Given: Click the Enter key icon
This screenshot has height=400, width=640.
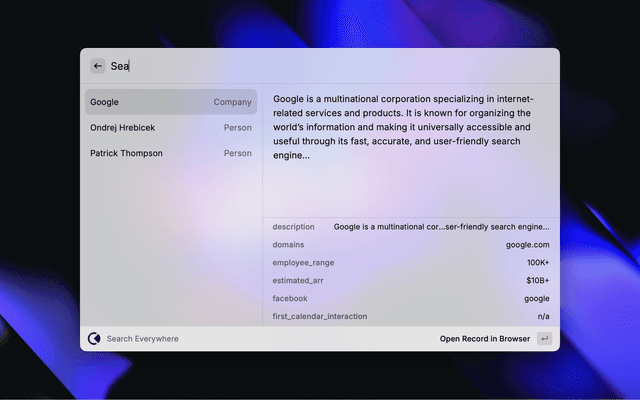Looking at the screenshot, I should (x=545, y=339).
